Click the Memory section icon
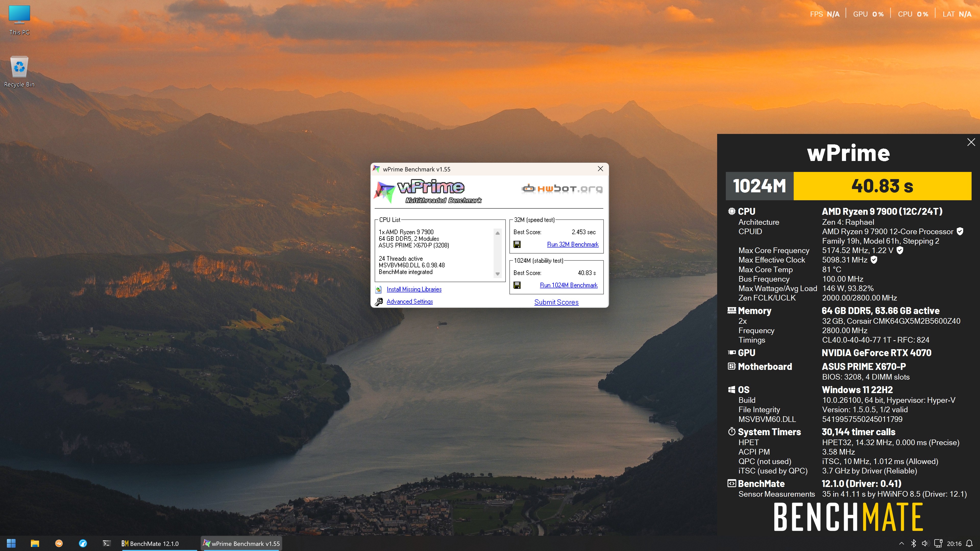 (732, 311)
